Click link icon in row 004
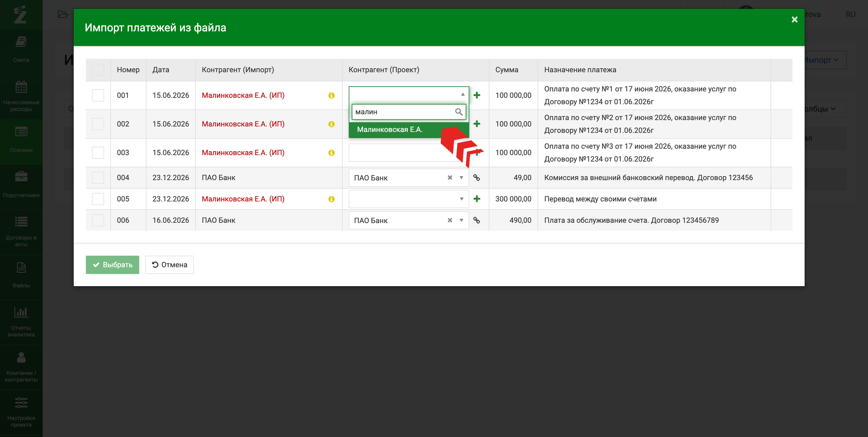Image resolution: width=868 pixels, height=437 pixels. pos(476,178)
